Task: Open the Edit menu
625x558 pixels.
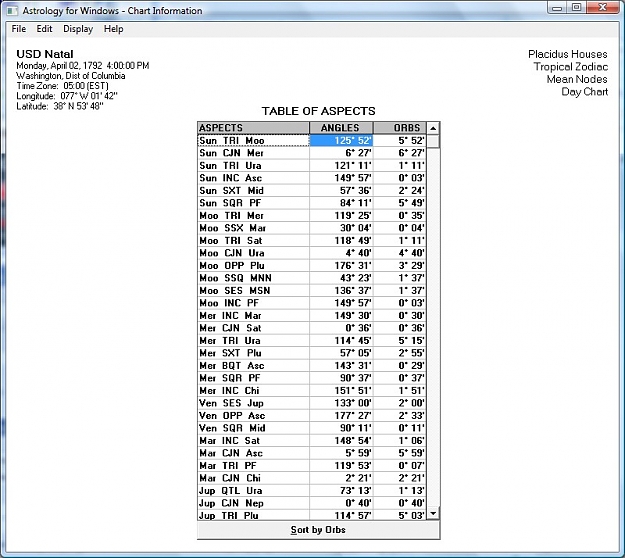Action: [44, 29]
